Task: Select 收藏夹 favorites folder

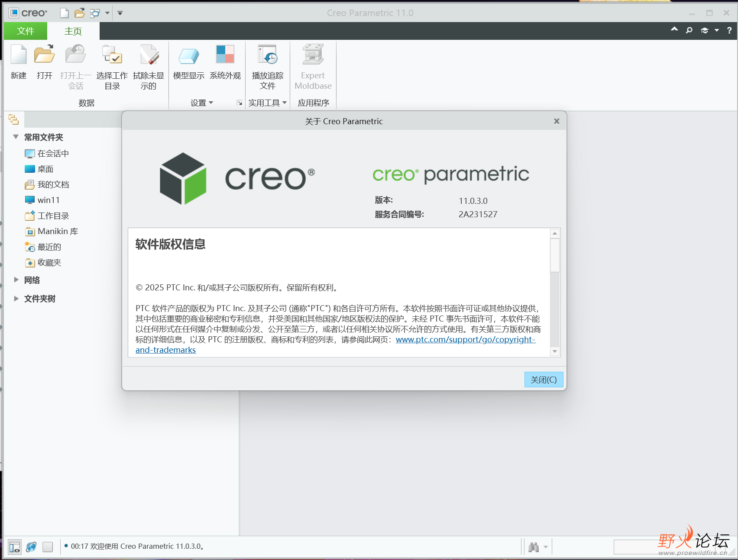Action: 43,262
